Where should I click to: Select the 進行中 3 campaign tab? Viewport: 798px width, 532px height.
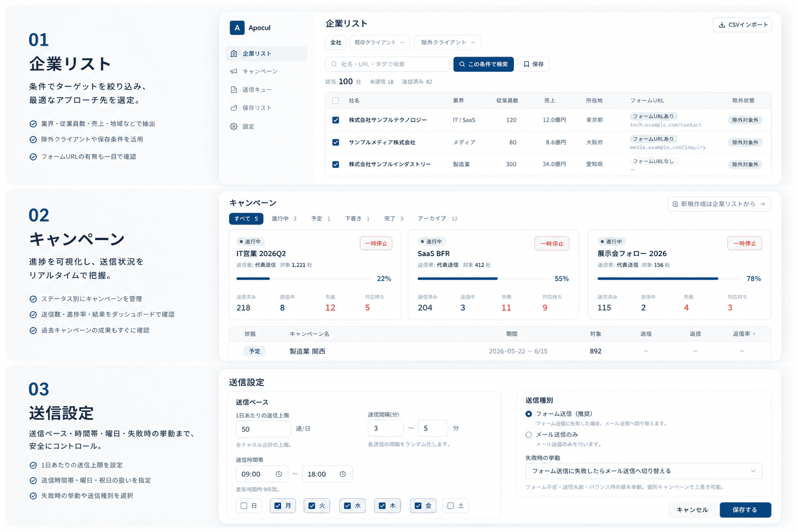[284, 219]
